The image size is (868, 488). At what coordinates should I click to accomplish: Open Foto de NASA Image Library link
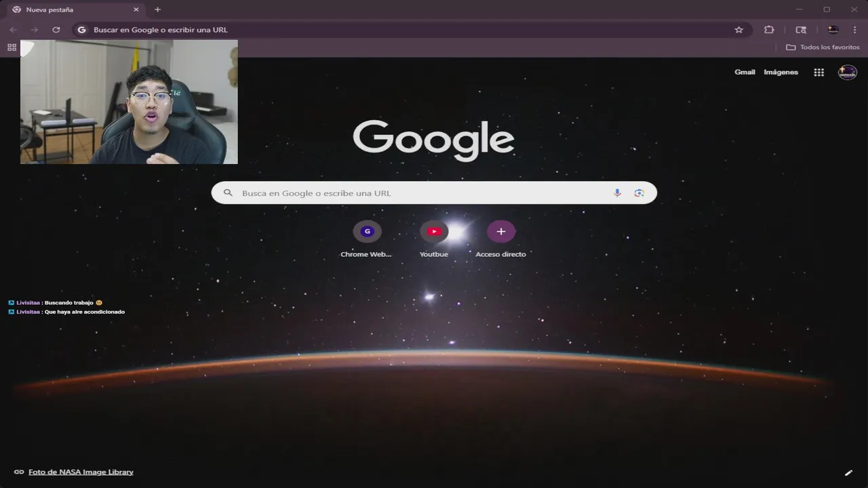81,472
